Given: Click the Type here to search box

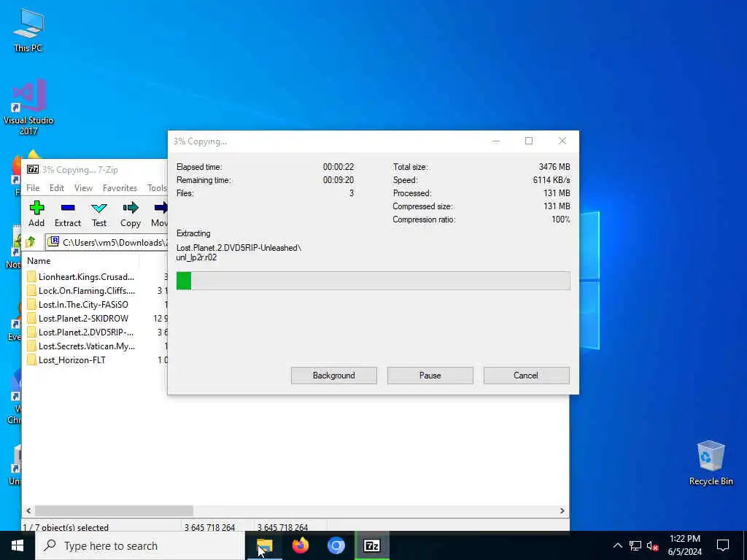Looking at the screenshot, I should [140, 545].
